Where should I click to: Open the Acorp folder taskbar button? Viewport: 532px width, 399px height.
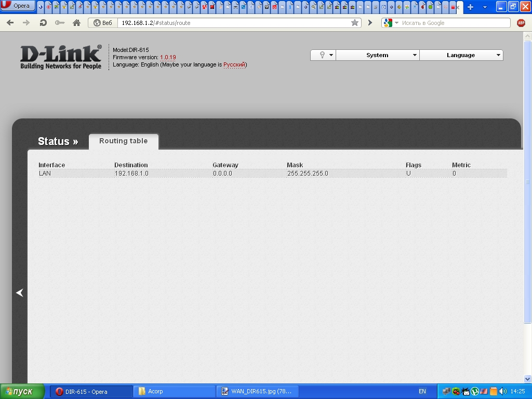[x=174, y=392]
